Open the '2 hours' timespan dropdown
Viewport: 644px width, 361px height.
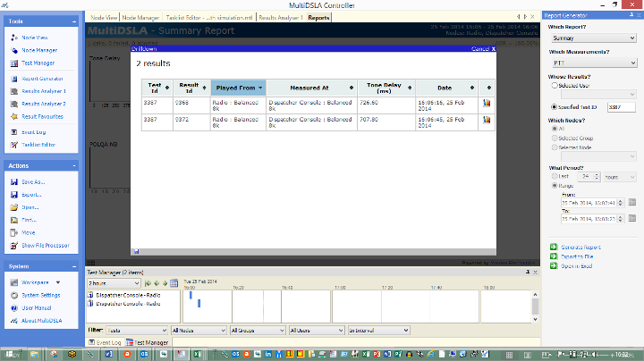point(114,283)
